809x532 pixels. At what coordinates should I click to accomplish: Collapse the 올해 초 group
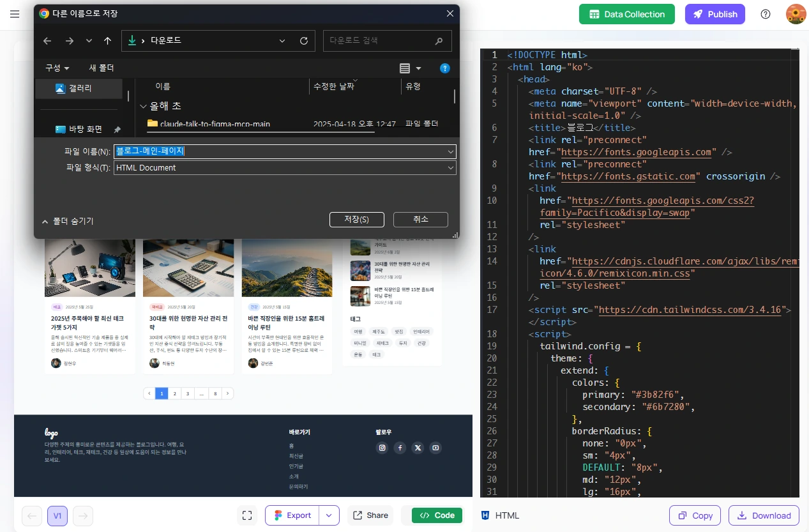click(x=144, y=106)
